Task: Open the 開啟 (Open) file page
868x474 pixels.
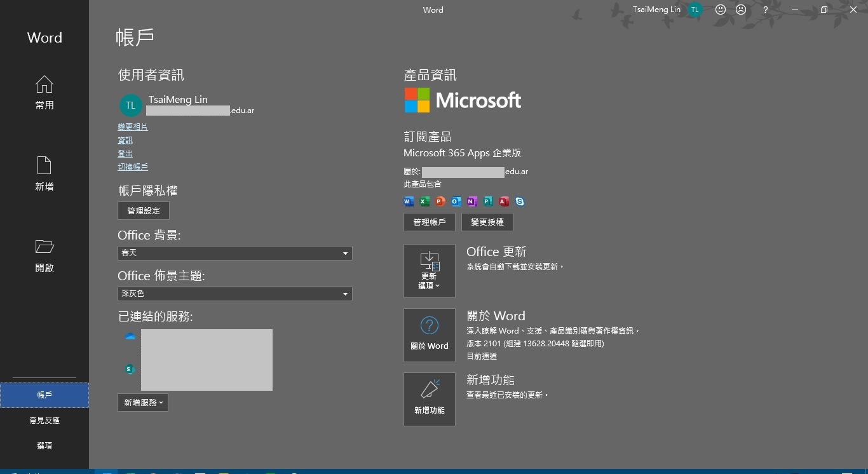Action: (x=44, y=255)
